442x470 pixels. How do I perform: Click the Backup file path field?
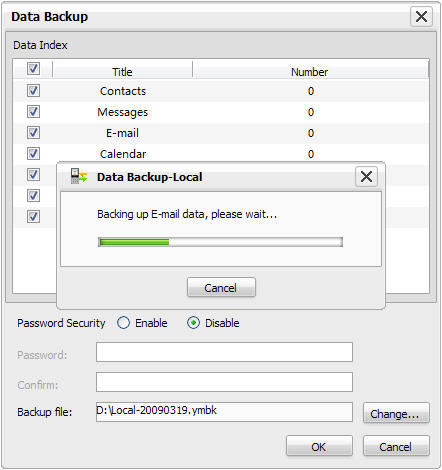tap(224, 412)
